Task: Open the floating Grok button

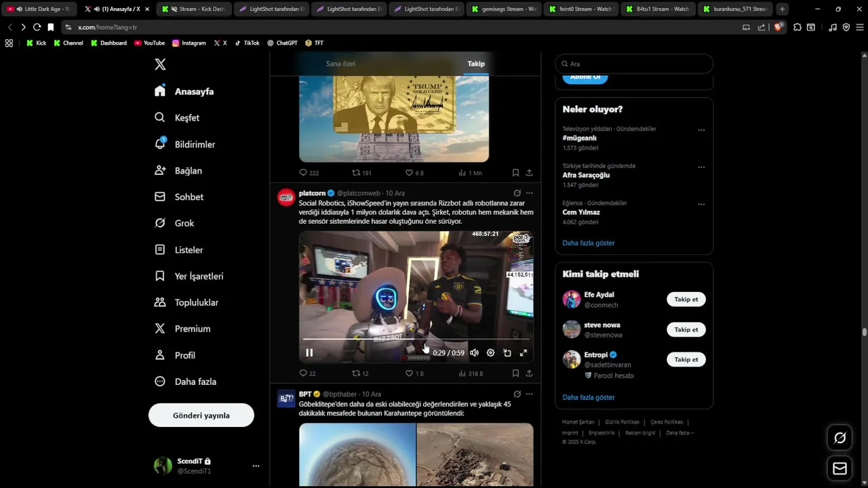Action: coord(840,438)
